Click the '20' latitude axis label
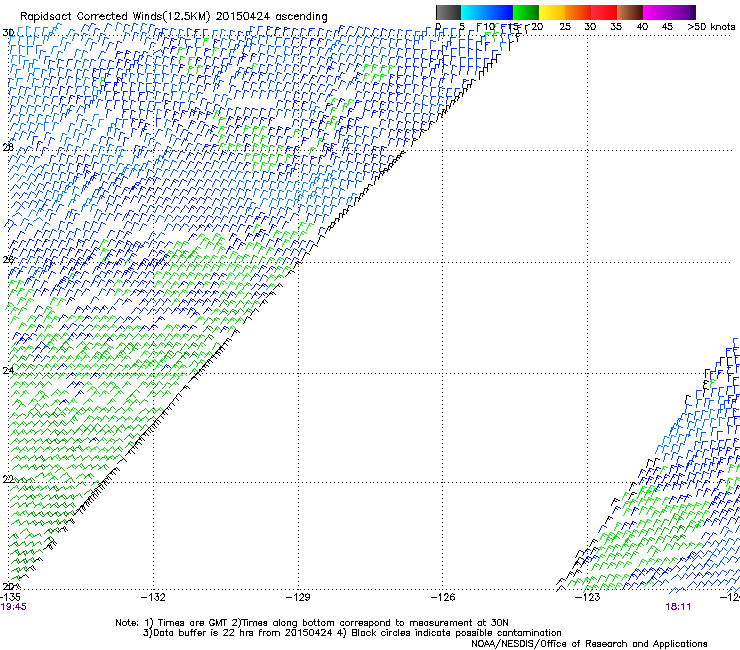Image resolution: width=740 pixels, height=650 pixels. coord(8,586)
